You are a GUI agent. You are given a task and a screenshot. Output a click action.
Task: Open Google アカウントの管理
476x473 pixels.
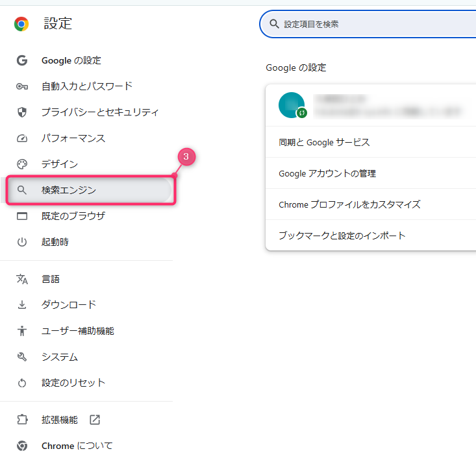327,173
